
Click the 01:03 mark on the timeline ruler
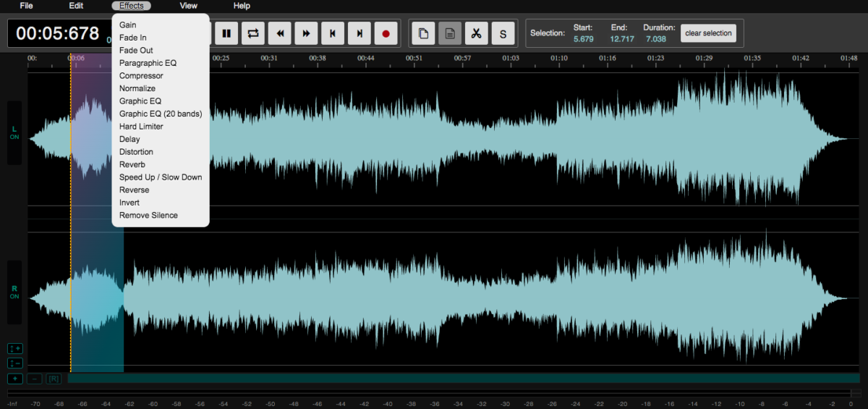[x=511, y=59]
